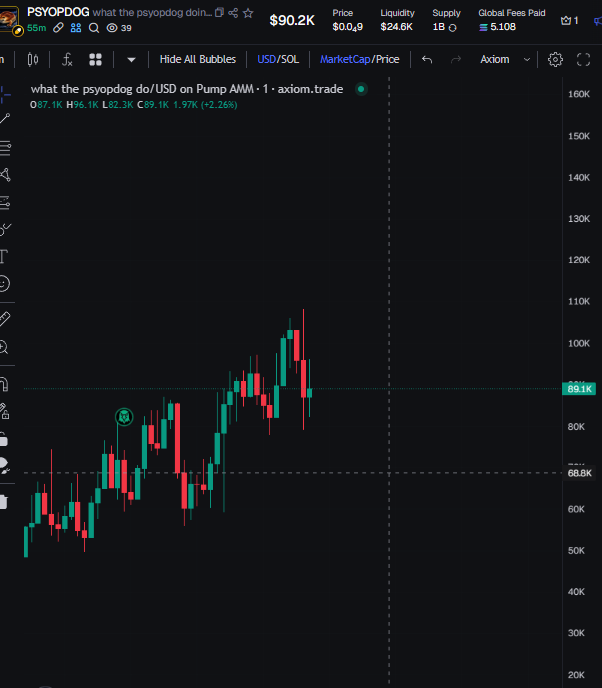Screen dimensions: 602x688
Task: Click the 55m token age label
Action: 36,28
